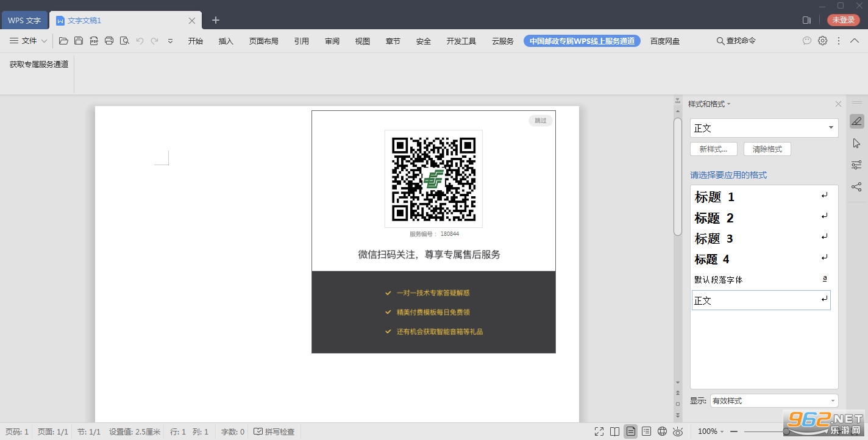The width and height of the screenshot is (868, 440).
Task: Switch to page layout view
Action: click(x=631, y=431)
